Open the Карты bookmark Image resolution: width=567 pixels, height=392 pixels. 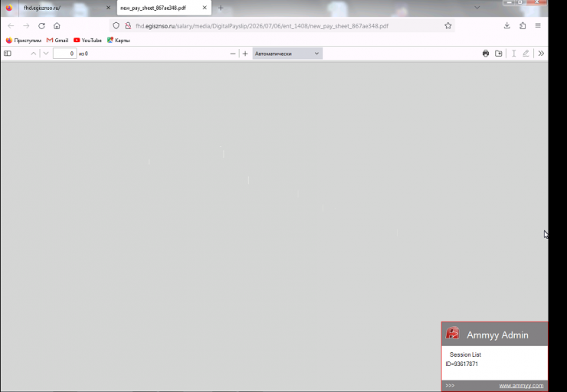tap(118, 40)
